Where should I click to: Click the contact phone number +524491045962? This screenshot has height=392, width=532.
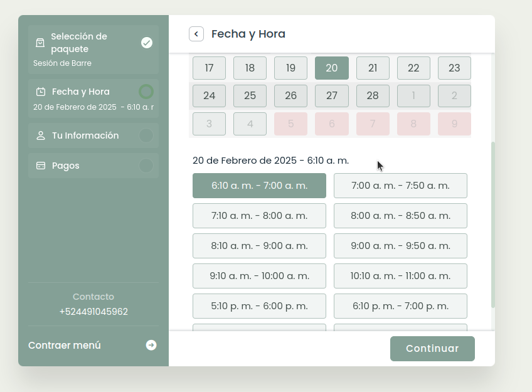click(x=93, y=312)
